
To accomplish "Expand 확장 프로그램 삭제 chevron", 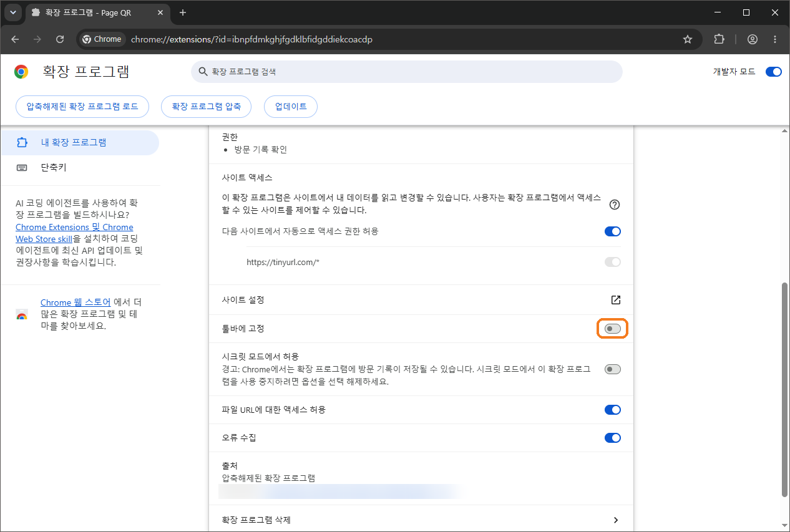I will pyautogui.click(x=616, y=520).
